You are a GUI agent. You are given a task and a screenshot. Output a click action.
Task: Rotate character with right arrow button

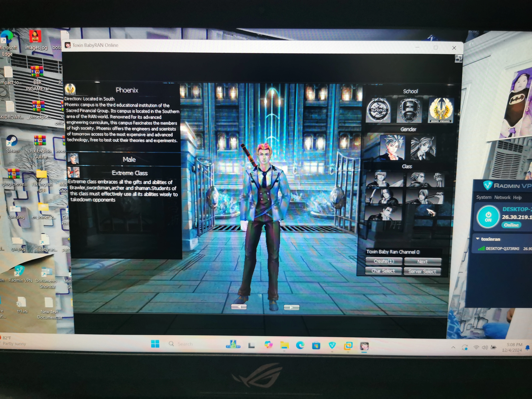292,307
